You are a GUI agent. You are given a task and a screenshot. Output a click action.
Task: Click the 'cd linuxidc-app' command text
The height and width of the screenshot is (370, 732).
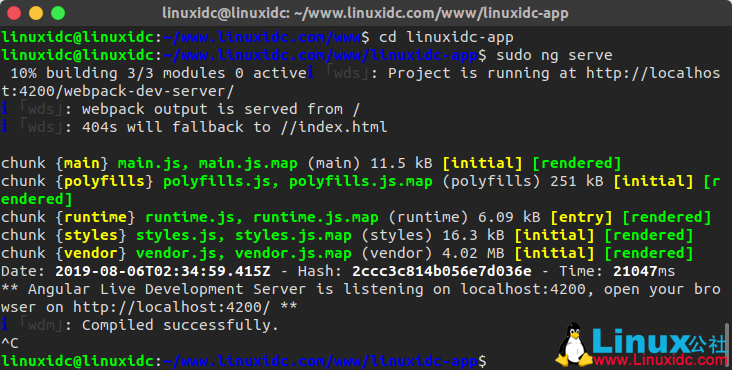(x=446, y=37)
